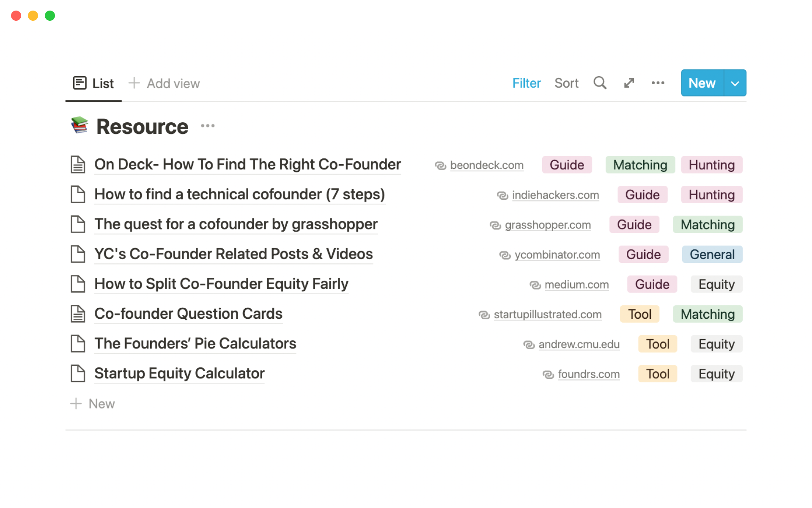Open database as full page with expand arrows icon
812x508 pixels.
[x=629, y=83]
